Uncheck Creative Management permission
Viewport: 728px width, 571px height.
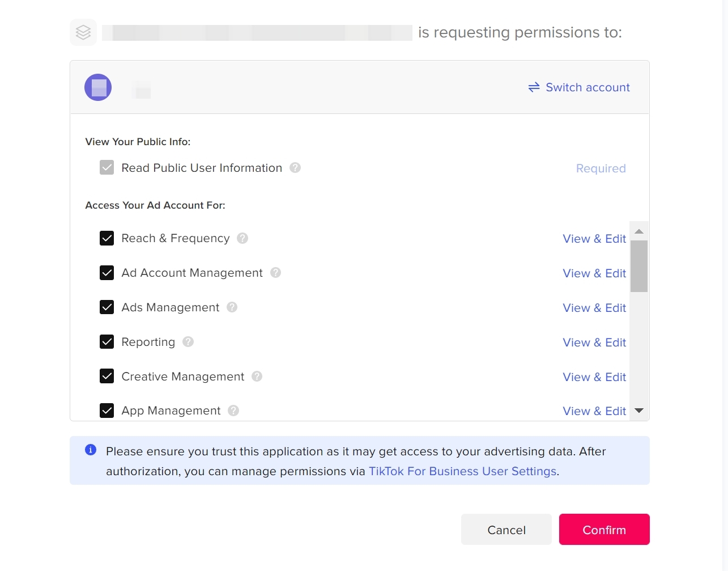(107, 377)
